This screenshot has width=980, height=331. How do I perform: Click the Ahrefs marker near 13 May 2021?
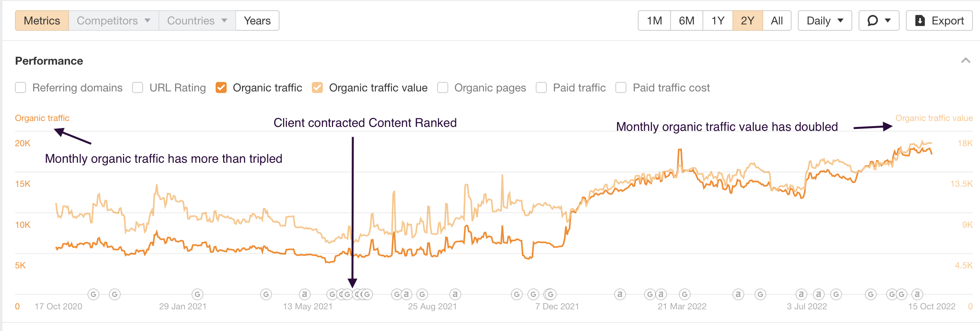tap(304, 294)
